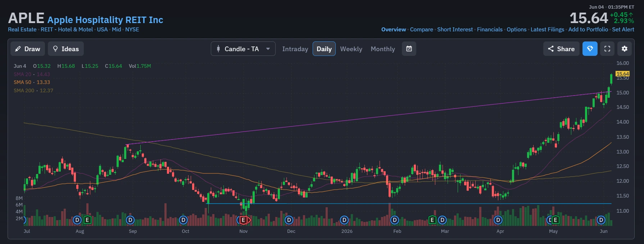644x244 pixels.
Task: Switch chart to Weekly timeframe
Action: (351, 49)
